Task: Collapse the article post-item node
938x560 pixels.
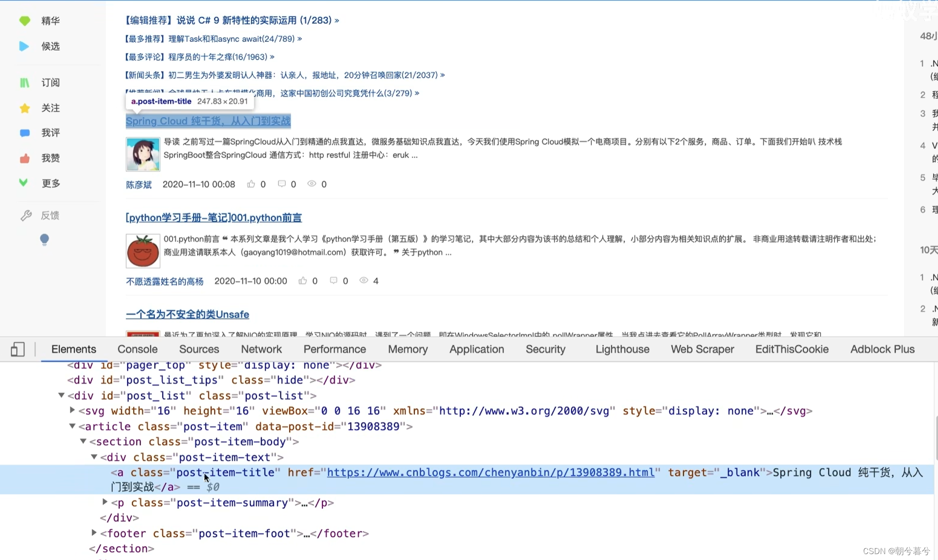Action: 72,426
